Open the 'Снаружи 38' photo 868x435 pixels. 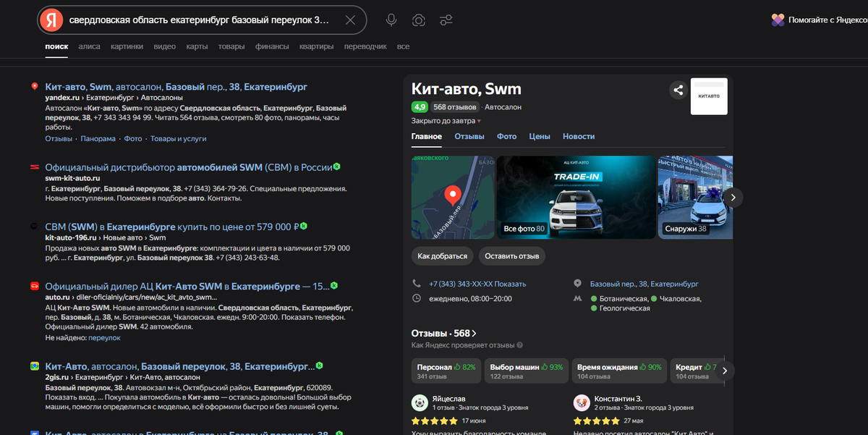click(x=694, y=197)
